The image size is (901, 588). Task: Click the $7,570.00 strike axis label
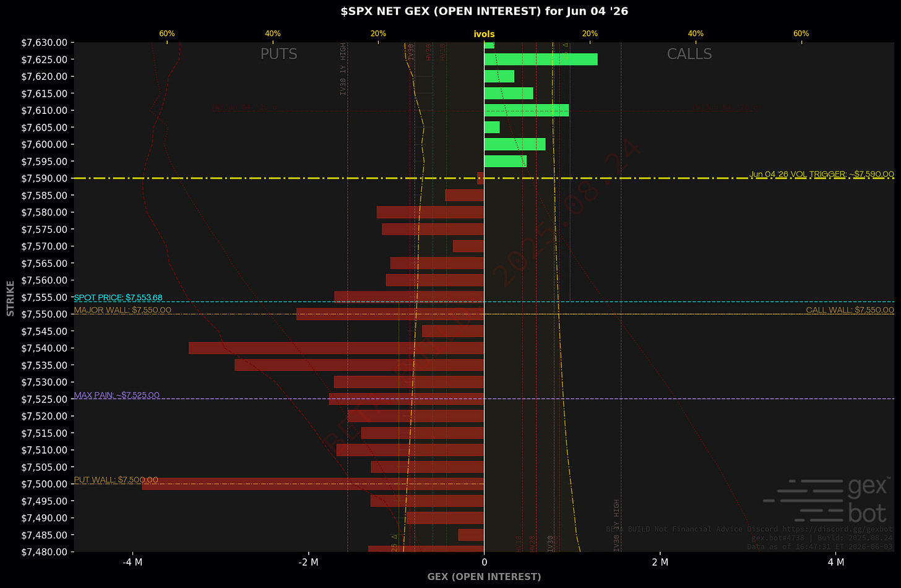(x=44, y=246)
